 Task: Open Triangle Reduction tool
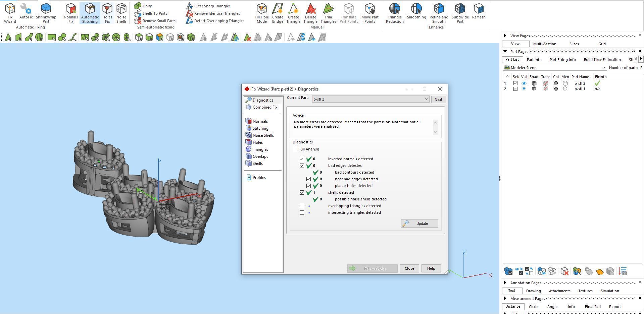pos(395,13)
